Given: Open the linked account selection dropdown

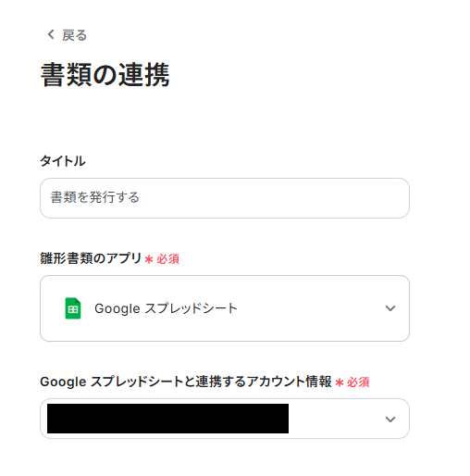Looking at the screenshot, I should 225,419.
